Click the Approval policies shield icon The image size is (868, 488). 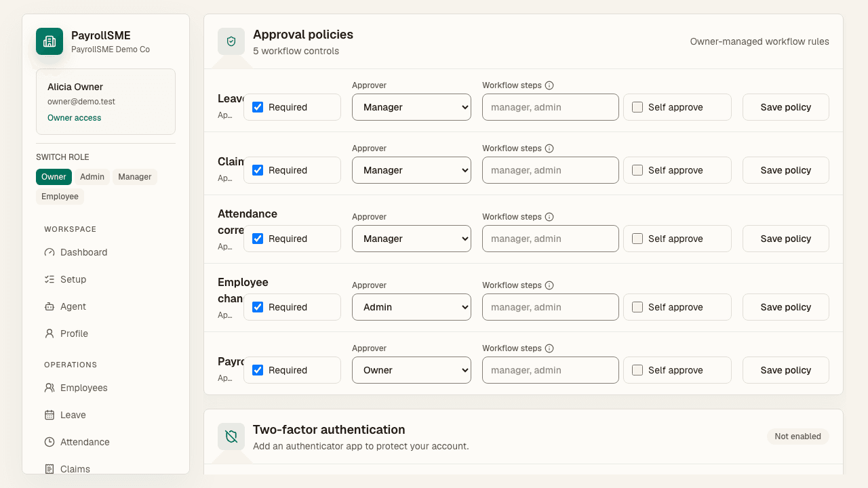[231, 41]
